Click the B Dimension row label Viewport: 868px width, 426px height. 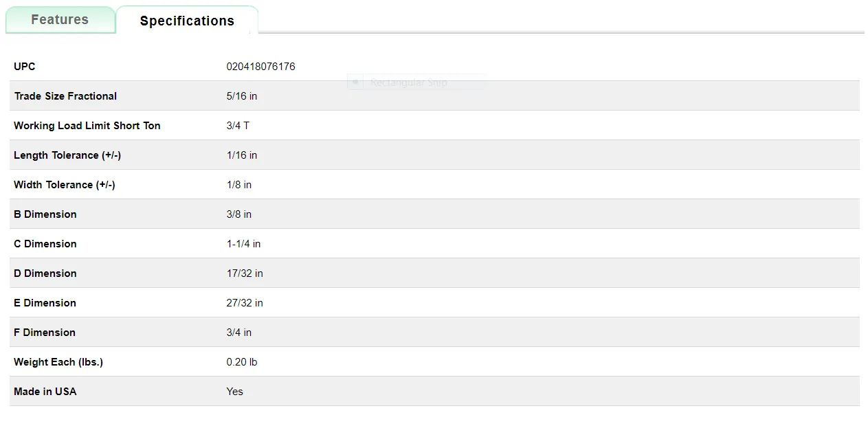45,214
